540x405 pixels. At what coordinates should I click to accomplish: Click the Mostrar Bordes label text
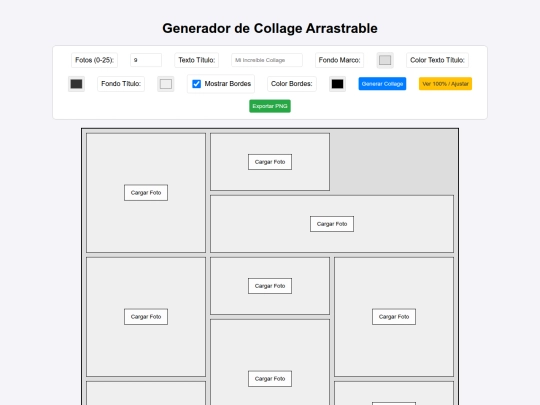228,84
